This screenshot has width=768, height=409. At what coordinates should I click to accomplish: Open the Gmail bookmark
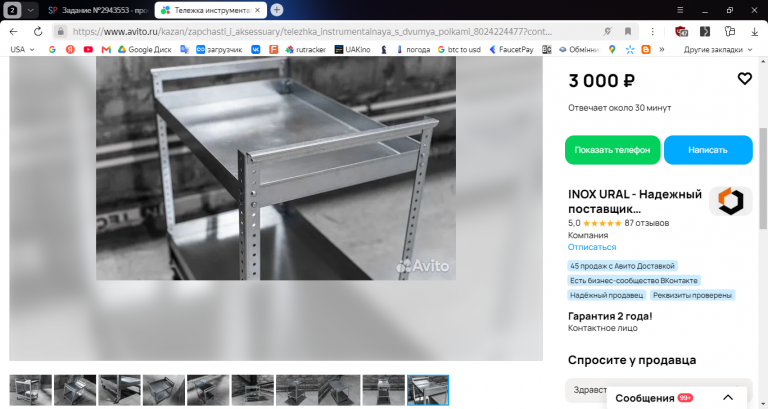(x=106, y=49)
